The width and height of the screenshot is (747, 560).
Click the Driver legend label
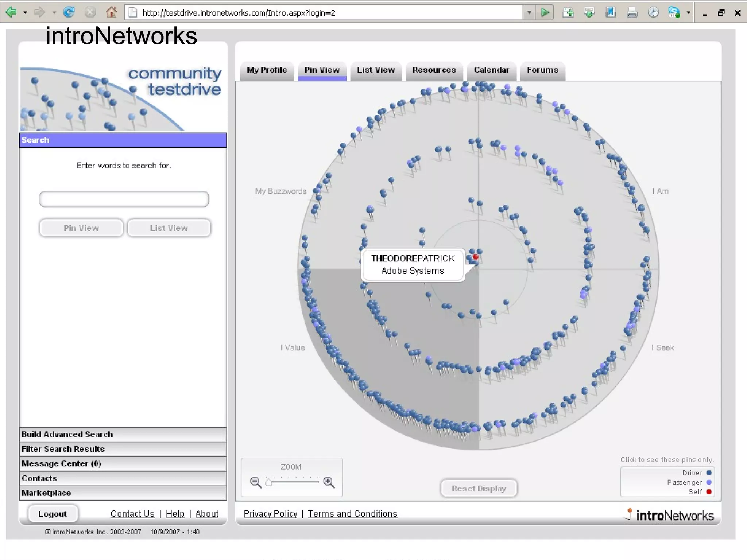coord(692,473)
